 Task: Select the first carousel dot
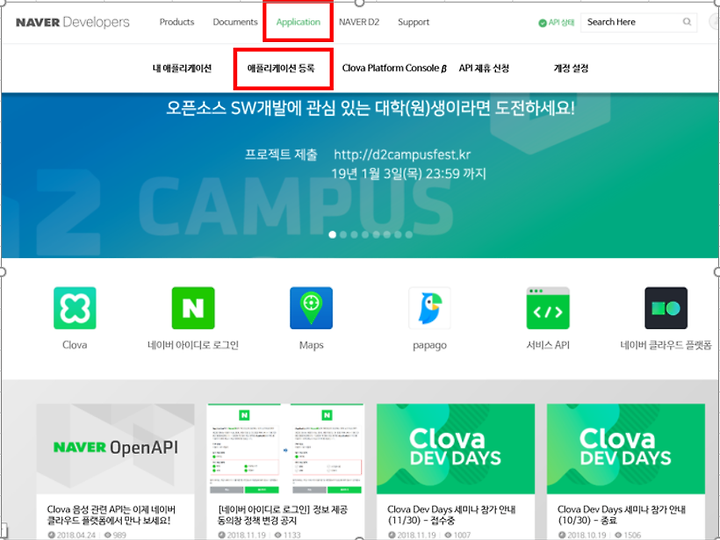point(332,235)
